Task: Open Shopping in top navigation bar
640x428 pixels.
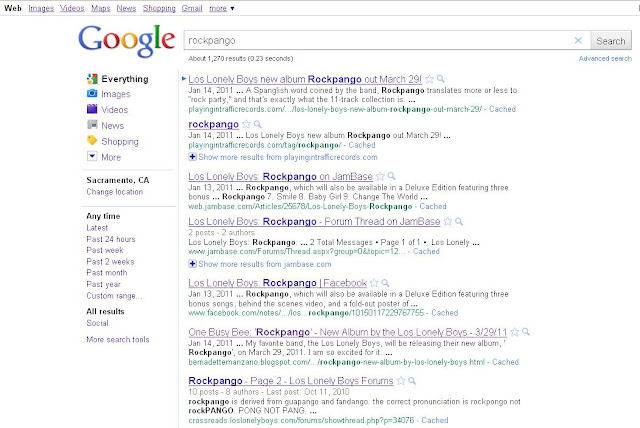Action: pyautogui.click(x=159, y=8)
